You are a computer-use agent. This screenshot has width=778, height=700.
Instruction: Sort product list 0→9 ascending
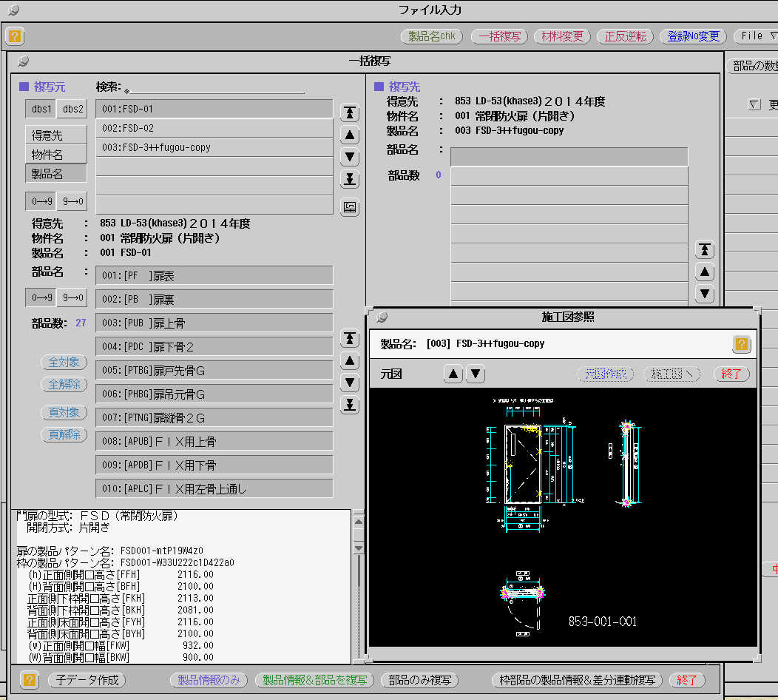point(41,201)
